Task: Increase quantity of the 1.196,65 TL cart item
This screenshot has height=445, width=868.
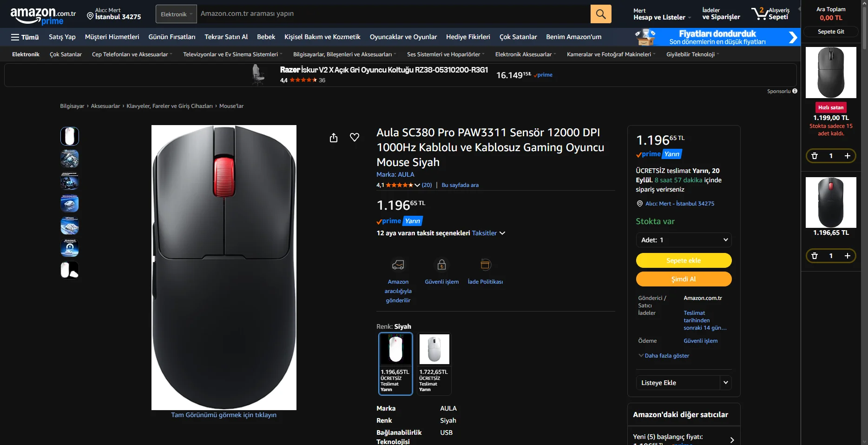Action: coord(848,256)
